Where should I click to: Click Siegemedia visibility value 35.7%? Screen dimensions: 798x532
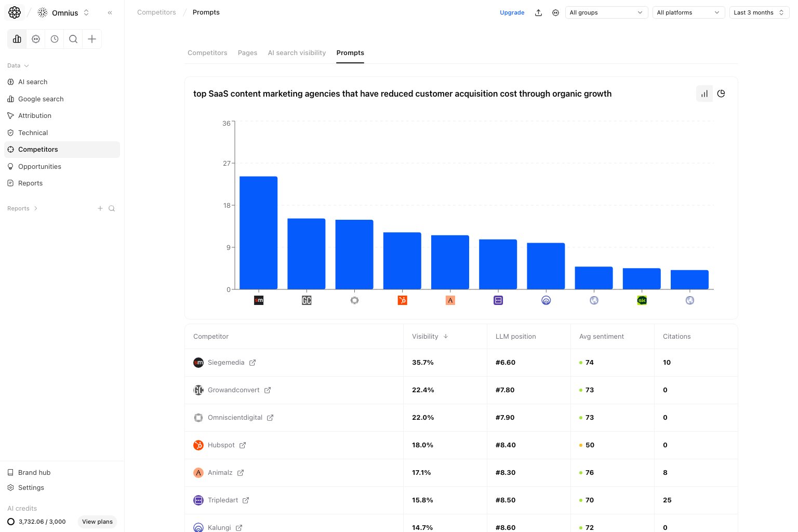click(x=423, y=363)
